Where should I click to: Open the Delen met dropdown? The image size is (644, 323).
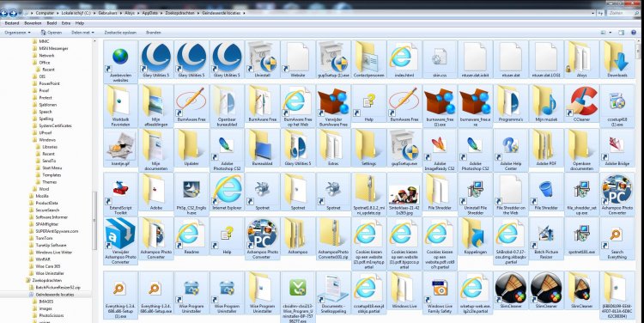click(x=82, y=32)
